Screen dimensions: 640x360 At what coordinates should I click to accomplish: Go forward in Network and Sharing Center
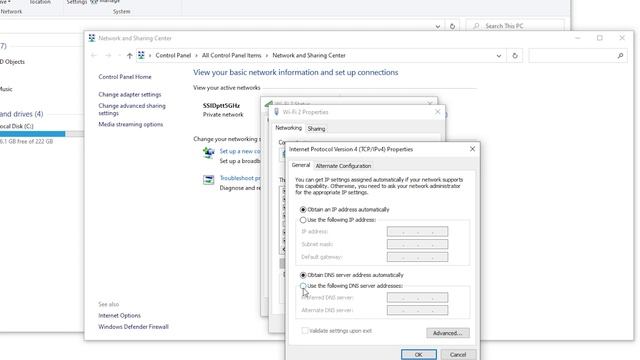coord(108,56)
